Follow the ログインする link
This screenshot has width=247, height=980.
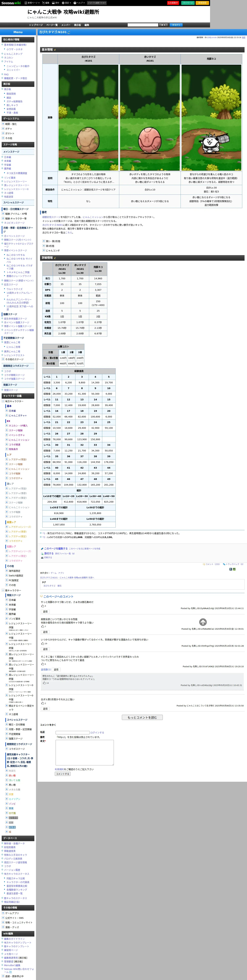[x=97, y=732]
